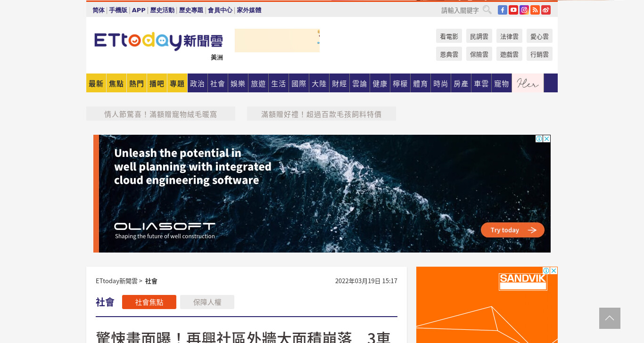The image size is (644, 343).
Task: Open AdChoices info on OliaSoft ad
Action: (x=539, y=139)
